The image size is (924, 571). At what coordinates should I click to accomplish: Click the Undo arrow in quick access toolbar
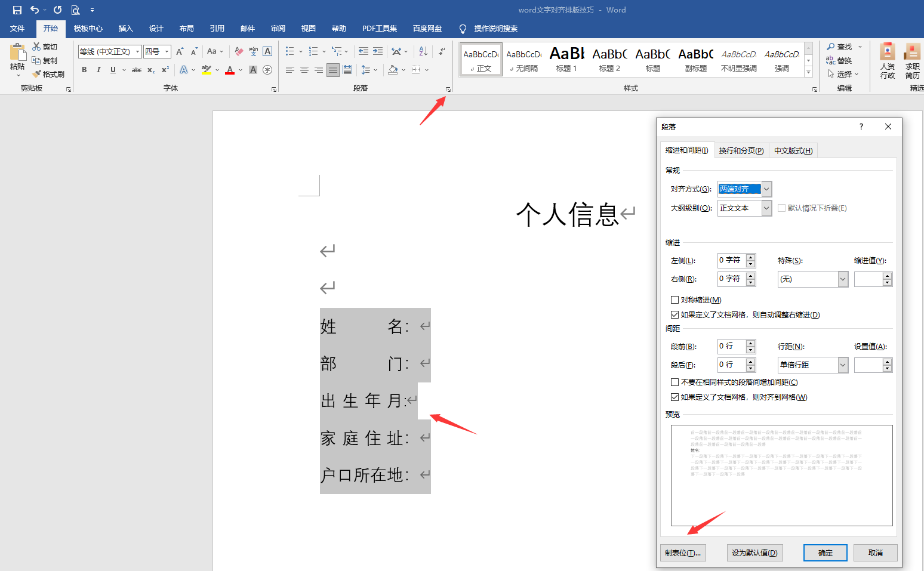tap(35, 10)
